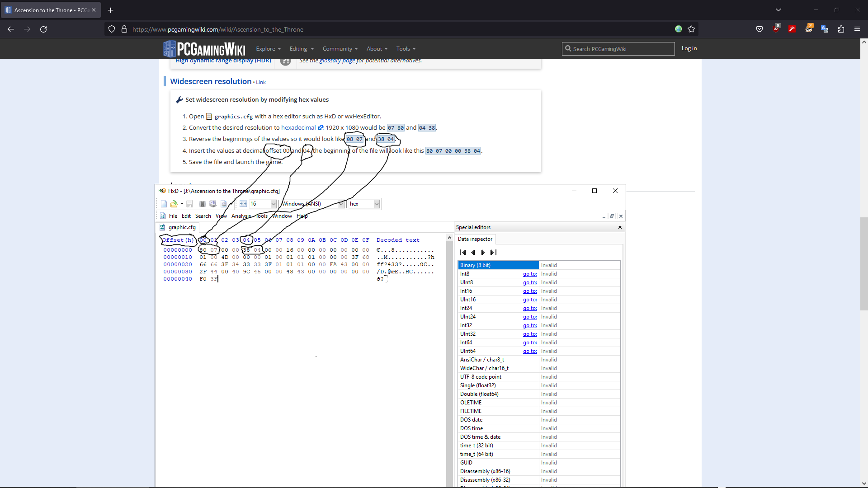Open bytes per row dropdown showing 16
This screenshot has width=868, height=488.
(x=274, y=204)
